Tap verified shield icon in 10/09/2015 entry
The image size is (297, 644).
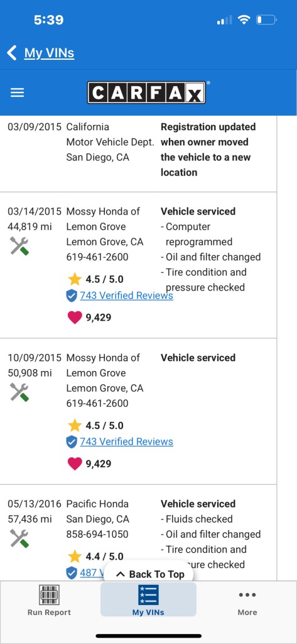point(72,442)
